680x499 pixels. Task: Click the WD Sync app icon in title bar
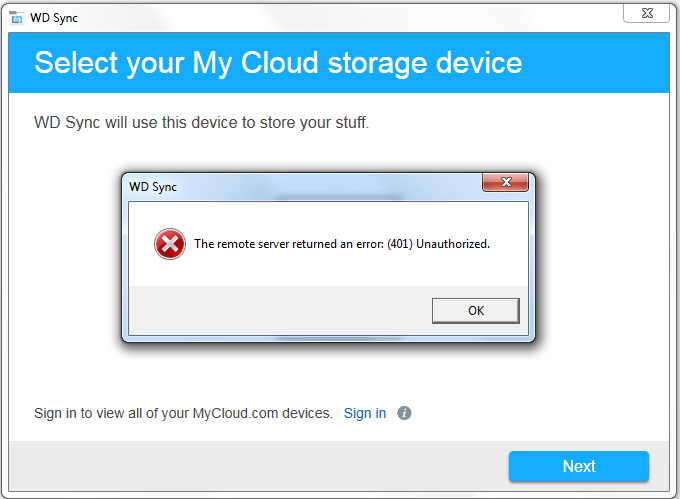[16, 18]
